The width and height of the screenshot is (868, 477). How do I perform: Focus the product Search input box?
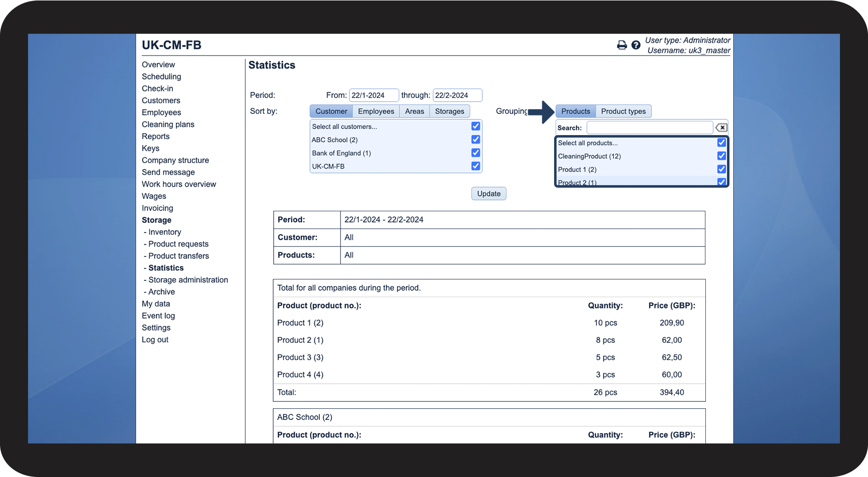point(649,128)
